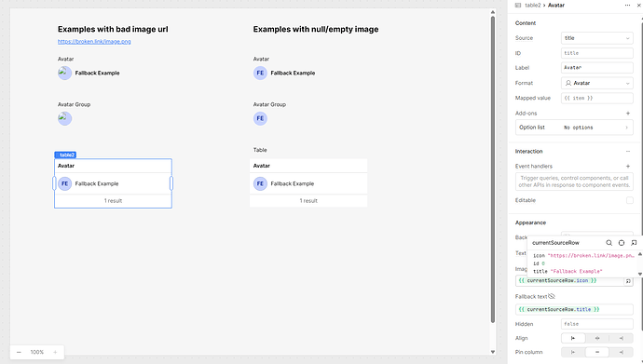The height and width of the screenshot is (364, 643).
Task: Select the "Examples with bad image url" heading
Action: [x=113, y=30]
